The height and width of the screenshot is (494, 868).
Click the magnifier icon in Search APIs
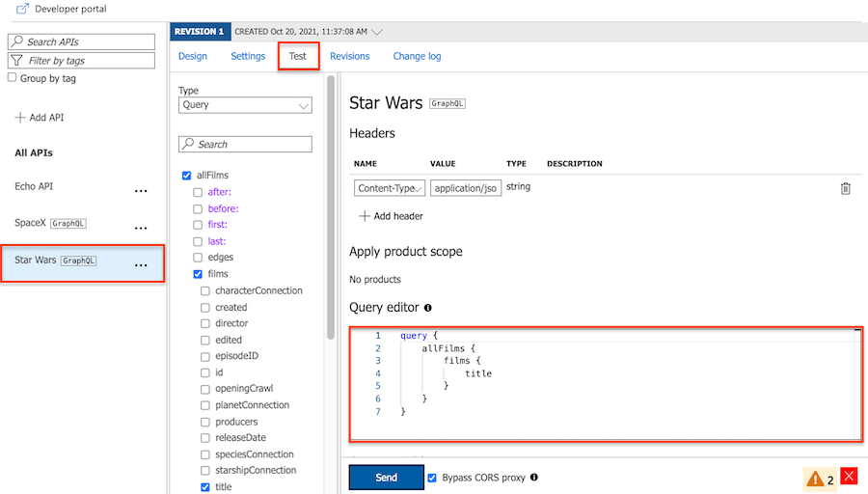pyautogui.click(x=17, y=41)
